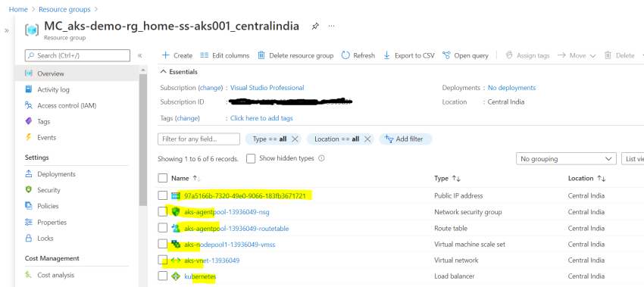
Task: Pin the resource group to dashboard
Action: click(314, 27)
